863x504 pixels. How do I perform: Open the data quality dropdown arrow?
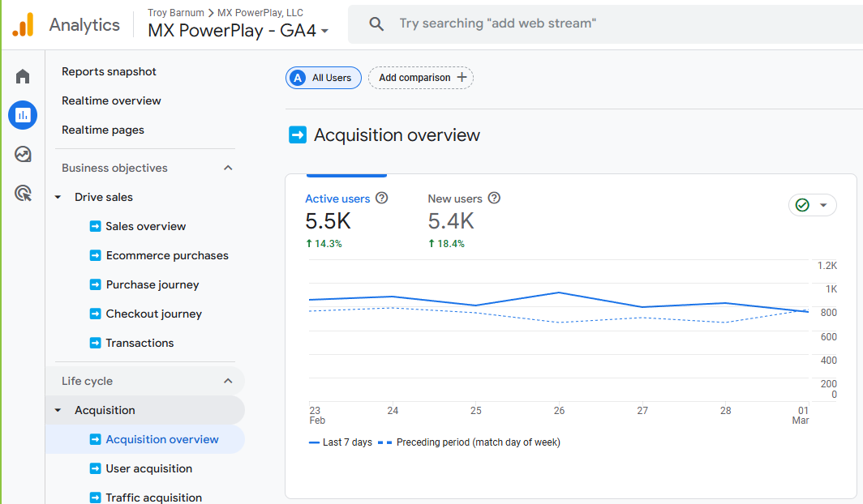[x=823, y=205]
